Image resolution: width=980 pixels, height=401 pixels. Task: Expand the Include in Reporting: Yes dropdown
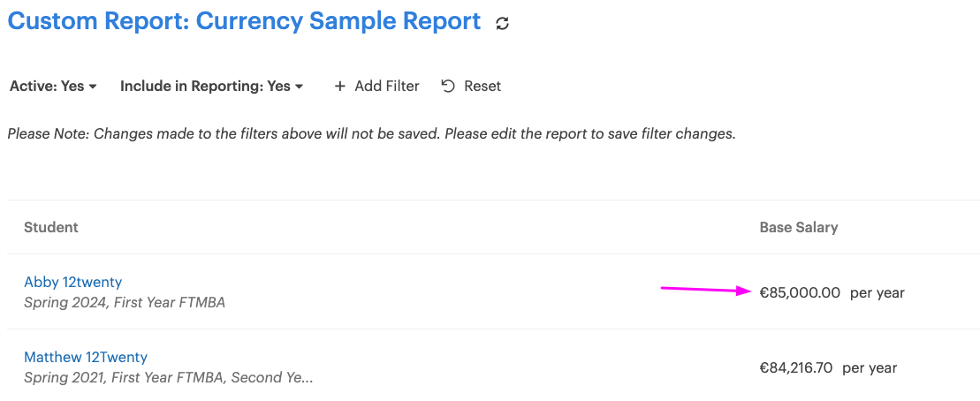(212, 87)
